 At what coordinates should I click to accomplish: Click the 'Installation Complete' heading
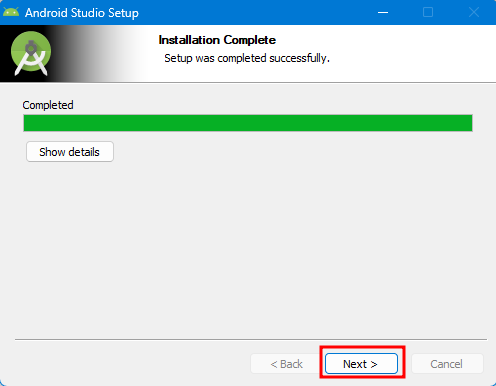tap(217, 40)
